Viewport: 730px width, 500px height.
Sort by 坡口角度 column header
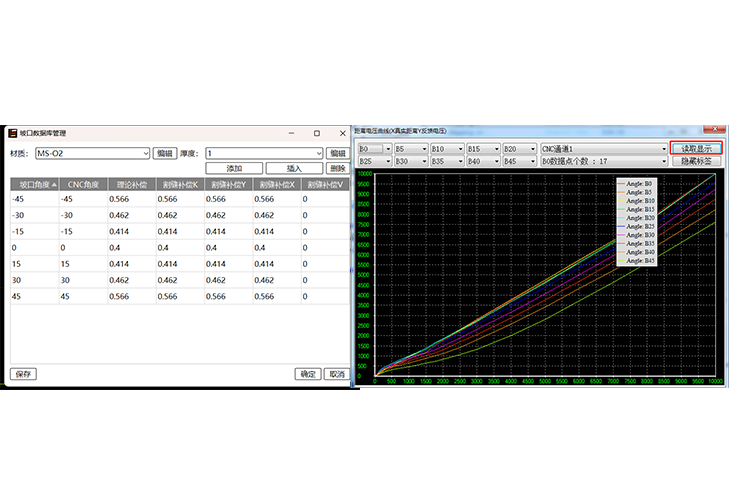coord(33,185)
